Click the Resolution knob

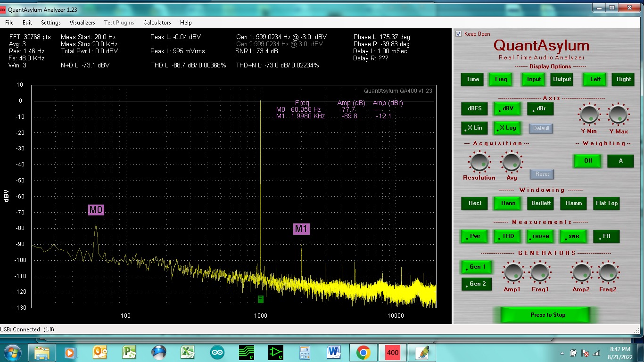479,162
